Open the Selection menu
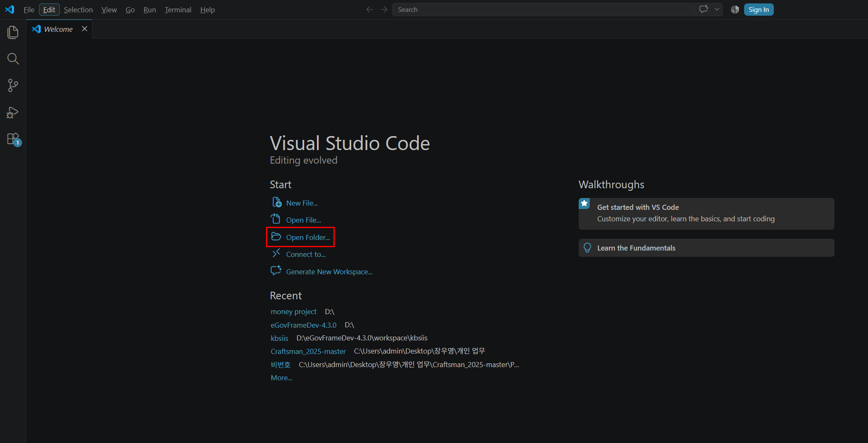Image resolution: width=868 pixels, height=443 pixels. click(x=78, y=10)
